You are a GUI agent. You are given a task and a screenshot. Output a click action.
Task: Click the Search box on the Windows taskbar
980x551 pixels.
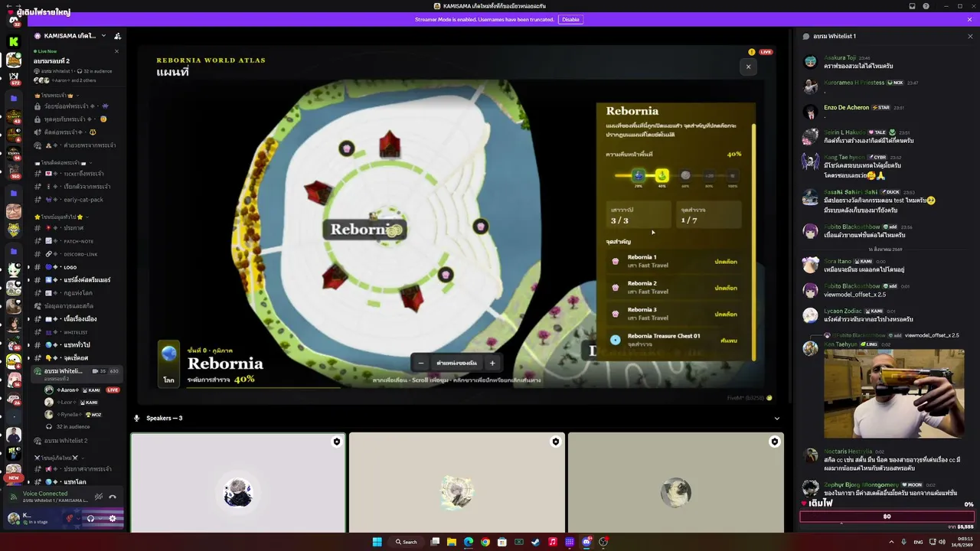[x=407, y=542]
